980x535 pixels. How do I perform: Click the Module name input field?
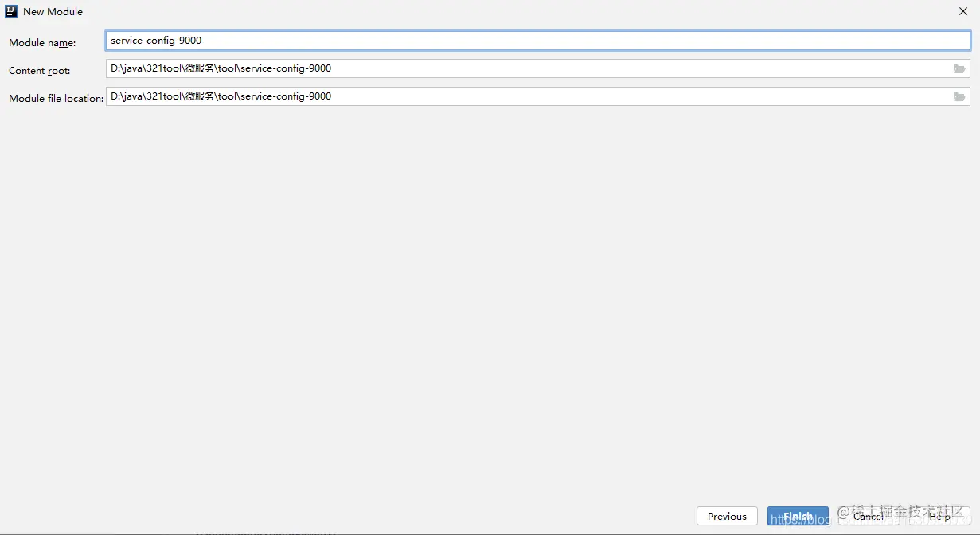coord(537,41)
